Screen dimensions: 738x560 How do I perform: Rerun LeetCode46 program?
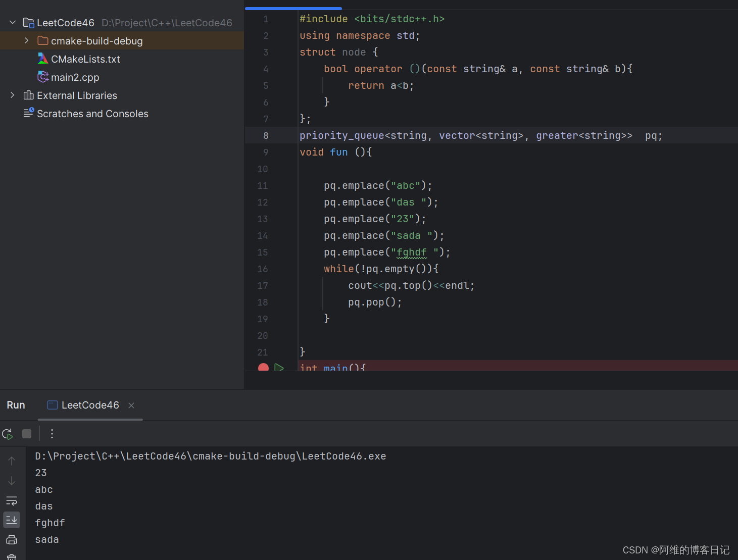coord(8,434)
